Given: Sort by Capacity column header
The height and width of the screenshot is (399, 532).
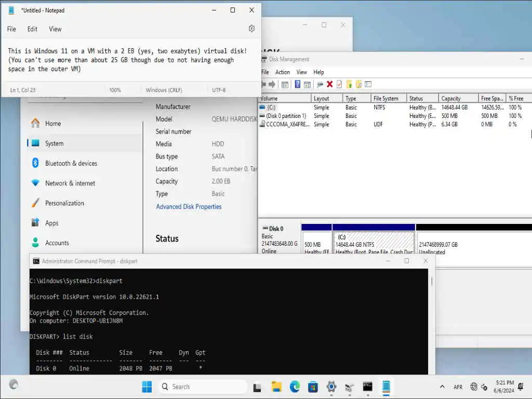Looking at the screenshot, I should 458,98.
